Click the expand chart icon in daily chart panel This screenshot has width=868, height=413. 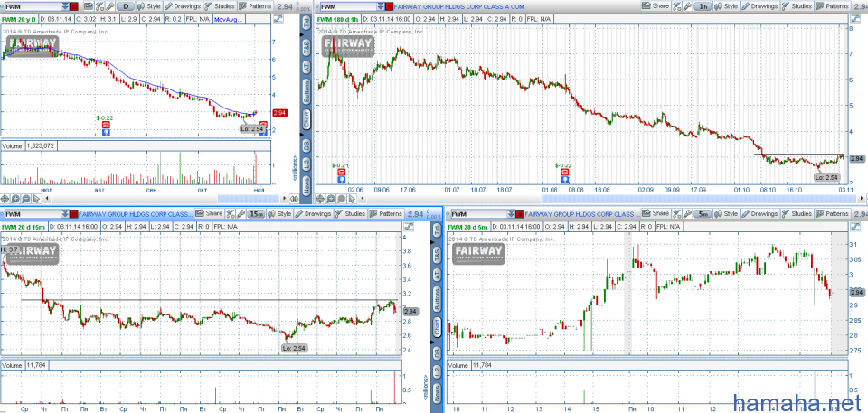(278, 19)
